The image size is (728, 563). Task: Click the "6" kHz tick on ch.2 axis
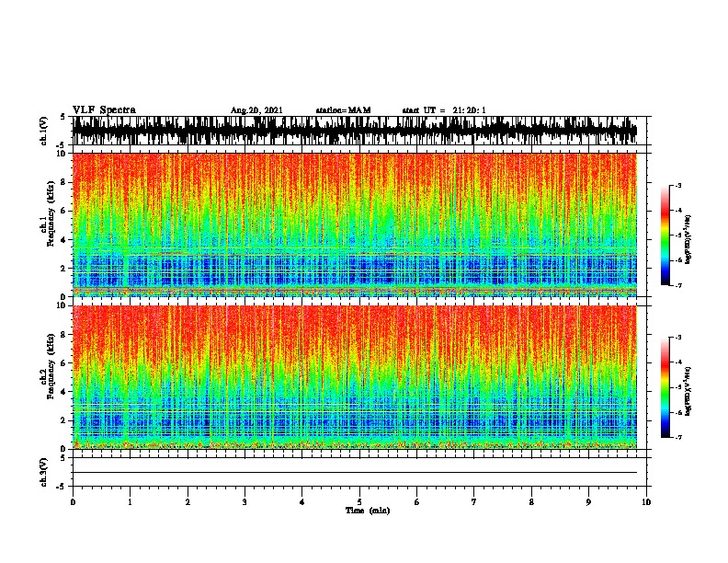click(x=64, y=363)
